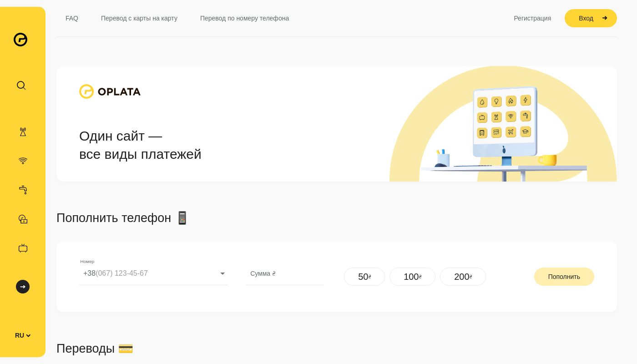The height and width of the screenshot is (364, 637).
Task: Click the lock security sidebar icon
Action: click(x=23, y=219)
